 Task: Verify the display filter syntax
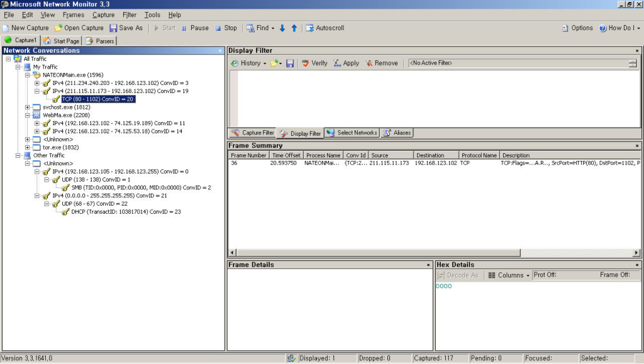[x=314, y=63]
